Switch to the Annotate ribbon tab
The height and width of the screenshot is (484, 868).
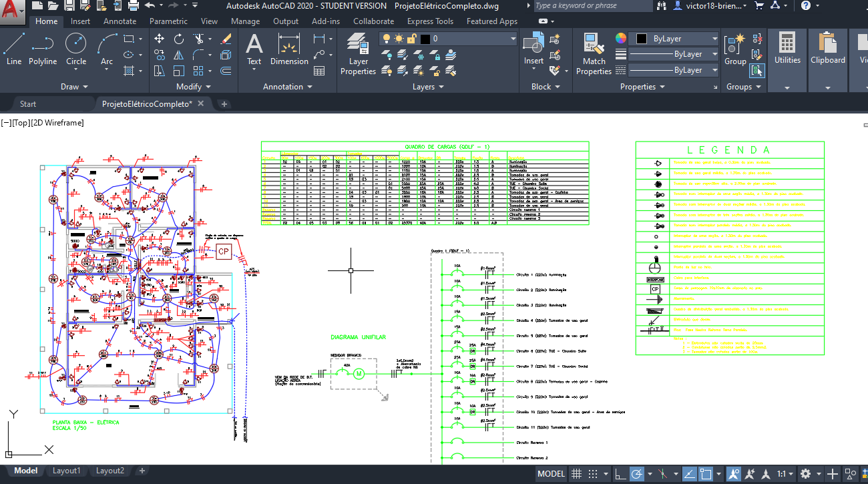coord(120,21)
